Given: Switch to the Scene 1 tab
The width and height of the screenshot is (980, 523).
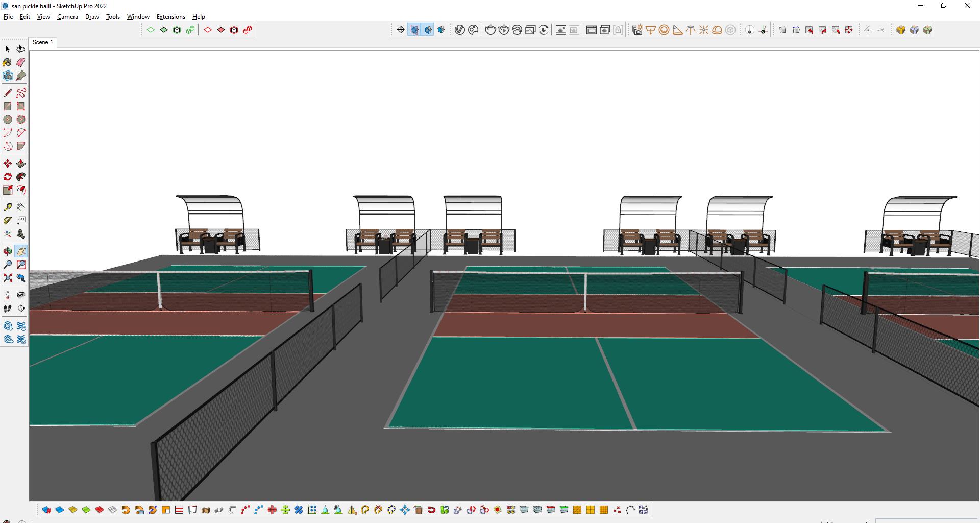Looking at the screenshot, I should [43, 42].
